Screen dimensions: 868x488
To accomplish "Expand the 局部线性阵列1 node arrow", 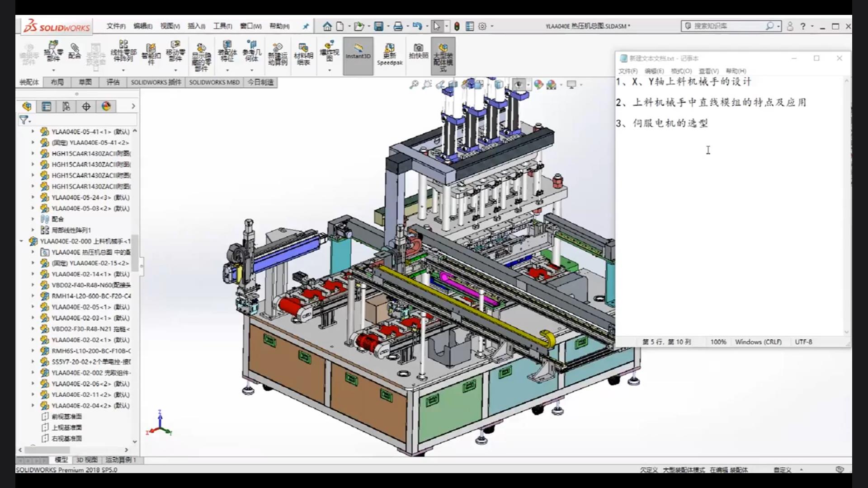I will (33, 230).
